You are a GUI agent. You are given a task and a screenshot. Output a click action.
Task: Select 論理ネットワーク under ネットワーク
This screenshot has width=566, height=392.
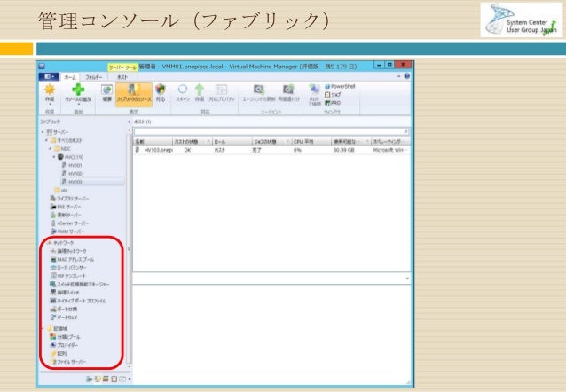point(68,251)
